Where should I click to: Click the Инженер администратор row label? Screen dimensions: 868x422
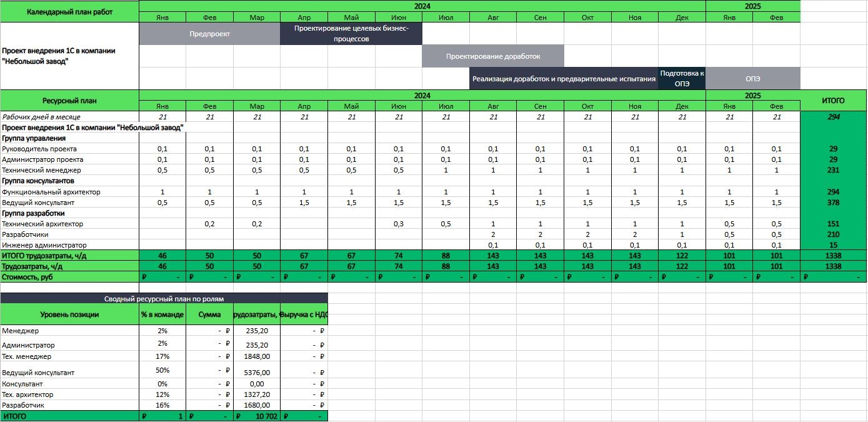(x=44, y=245)
